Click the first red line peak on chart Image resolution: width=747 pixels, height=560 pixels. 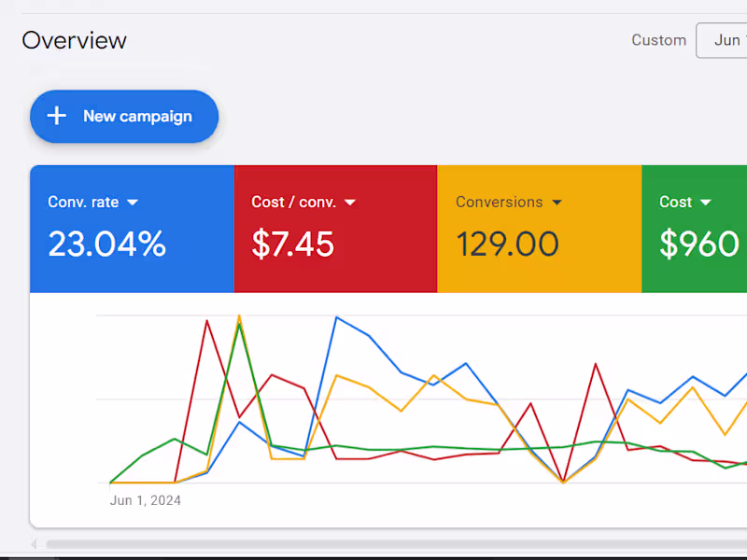click(206, 320)
